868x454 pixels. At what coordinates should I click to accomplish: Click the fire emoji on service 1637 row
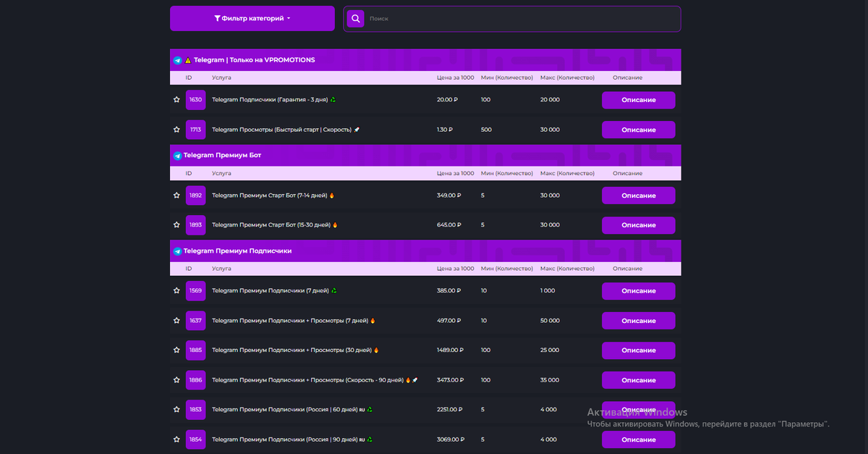click(373, 321)
